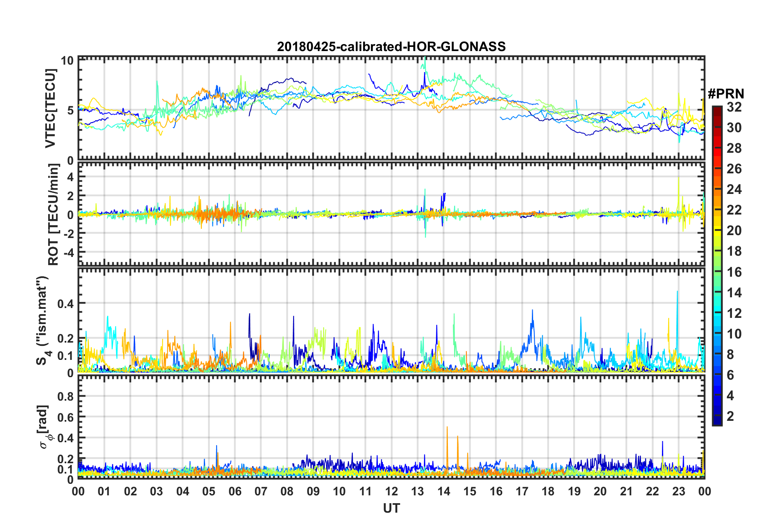Select the 0.2 tick on S4 y-axis
This screenshot has width=783, height=532.
pyautogui.click(x=65, y=338)
